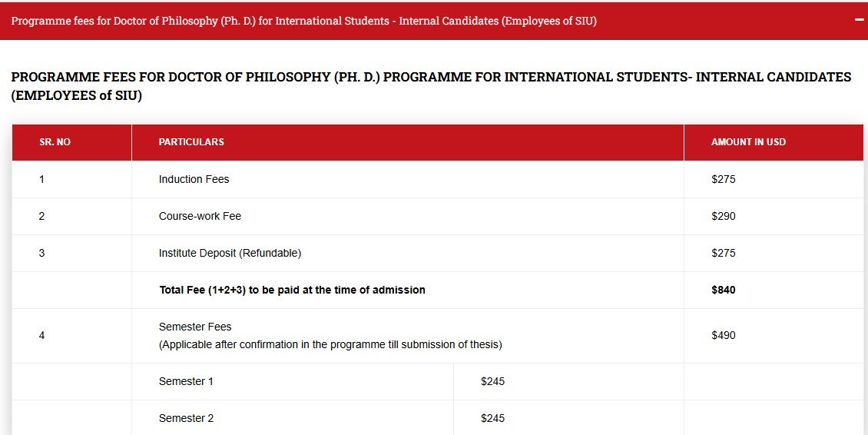Click the Induction Fees $275 amount
The image size is (868, 435).
tap(724, 179)
